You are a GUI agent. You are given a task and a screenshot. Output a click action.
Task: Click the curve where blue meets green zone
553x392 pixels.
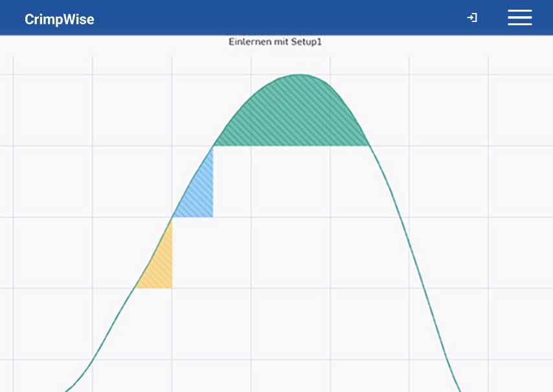click(x=213, y=146)
